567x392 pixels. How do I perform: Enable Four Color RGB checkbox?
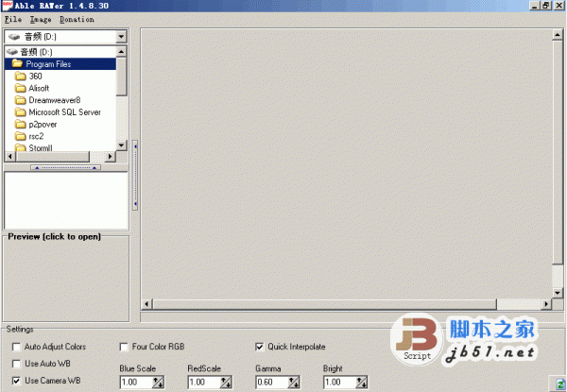pos(124,347)
